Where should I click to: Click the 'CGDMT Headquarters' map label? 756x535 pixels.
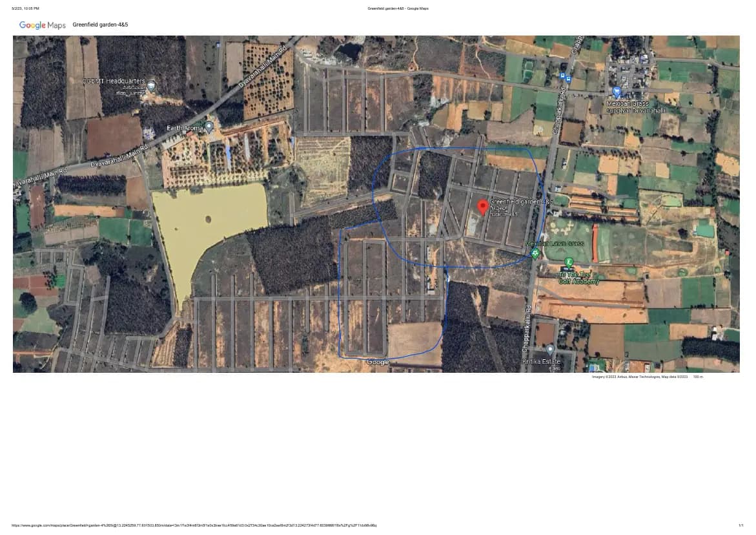pos(114,81)
